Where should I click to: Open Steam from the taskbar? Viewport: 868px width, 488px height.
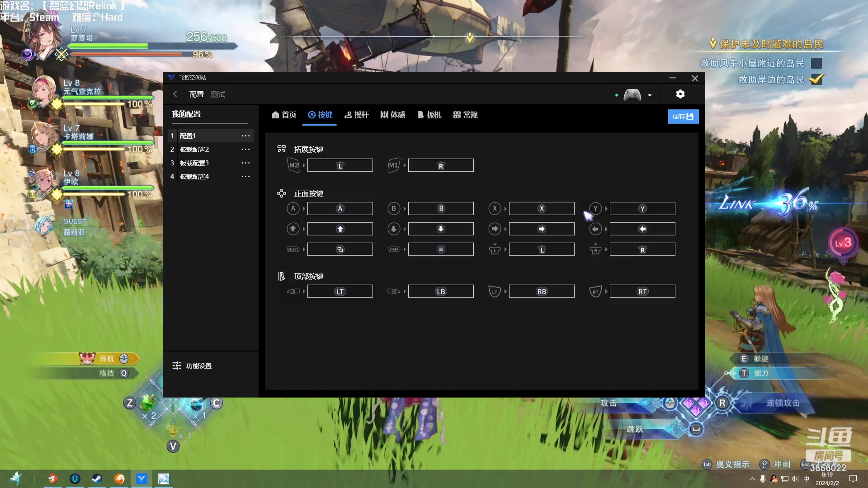[x=97, y=479]
